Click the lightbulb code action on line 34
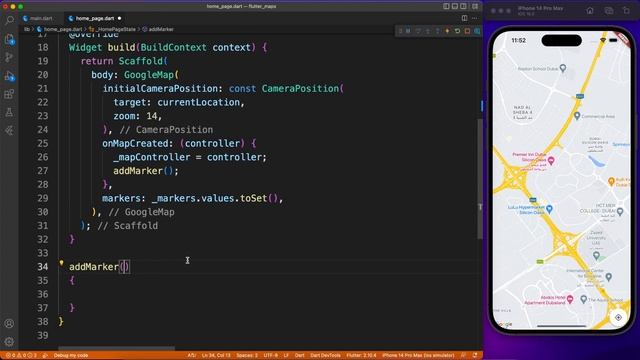Image resolution: width=640 pixels, height=360 pixels. click(x=61, y=263)
